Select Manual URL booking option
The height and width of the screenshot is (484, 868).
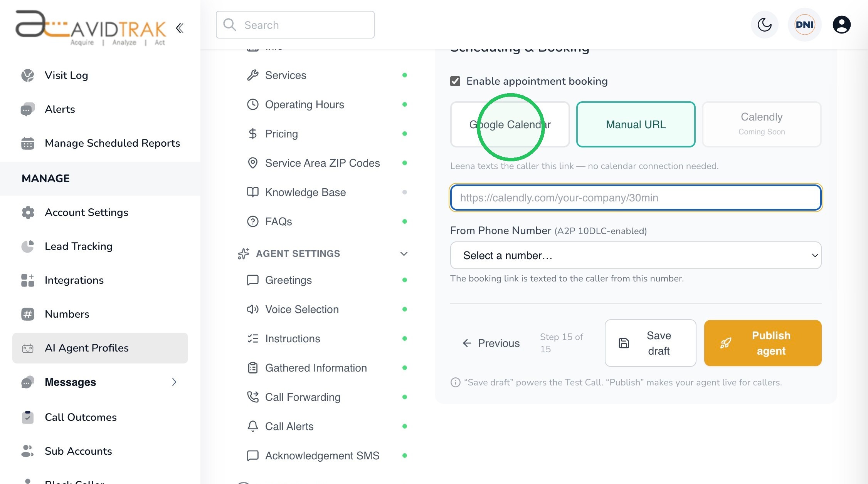click(636, 124)
